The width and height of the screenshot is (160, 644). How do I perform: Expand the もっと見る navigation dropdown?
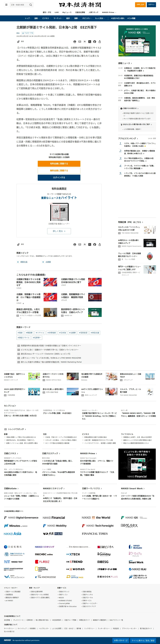tap(100, 18)
